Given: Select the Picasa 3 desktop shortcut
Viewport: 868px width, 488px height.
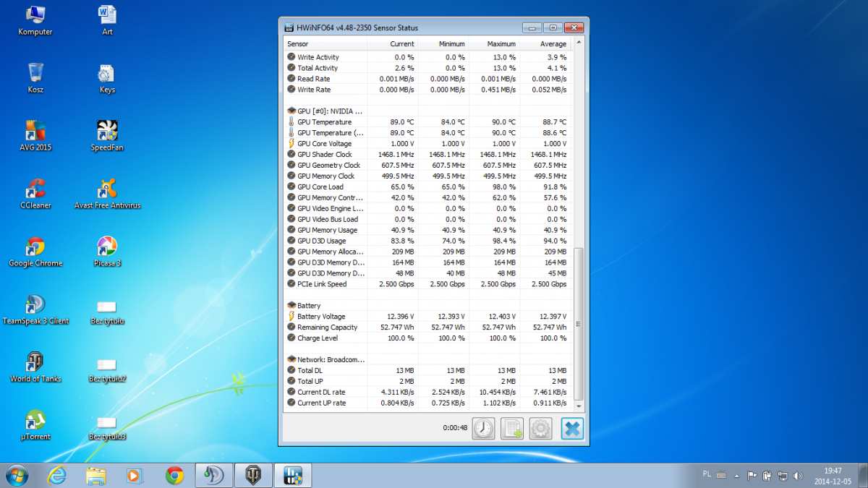Looking at the screenshot, I should 107,252.
